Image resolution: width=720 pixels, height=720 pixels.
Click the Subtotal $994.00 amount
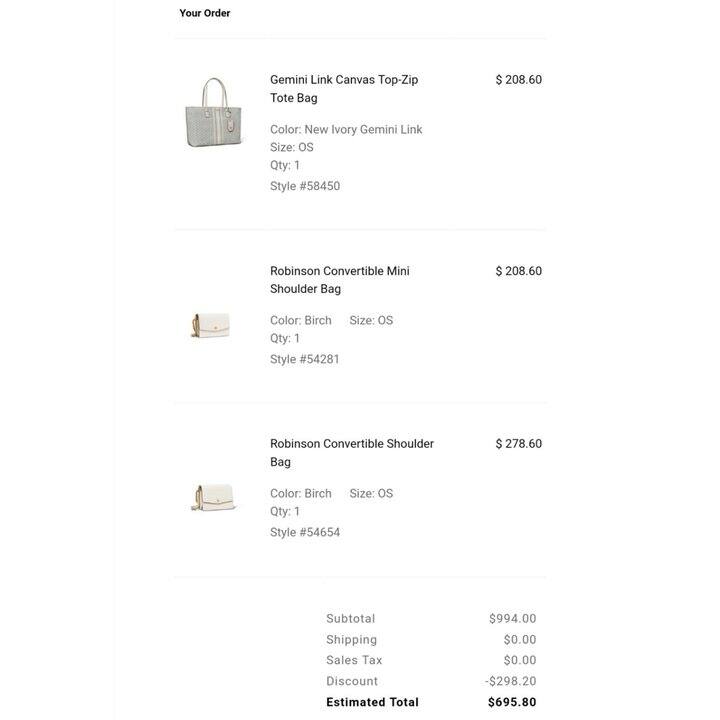coord(512,619)
